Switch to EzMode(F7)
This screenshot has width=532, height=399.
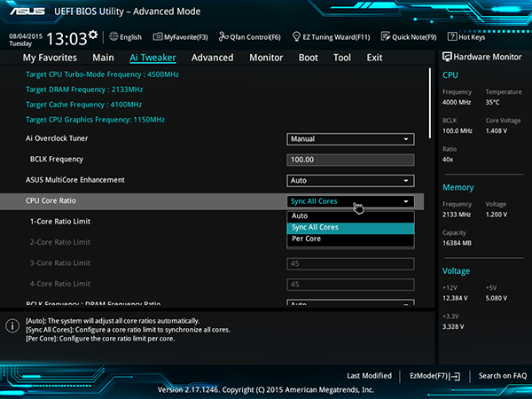click(434, 376)
